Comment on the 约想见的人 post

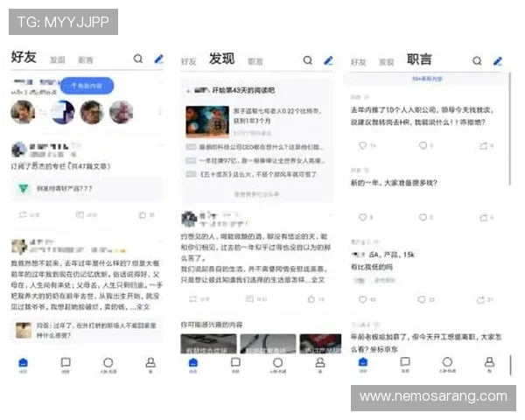point(256,298)
